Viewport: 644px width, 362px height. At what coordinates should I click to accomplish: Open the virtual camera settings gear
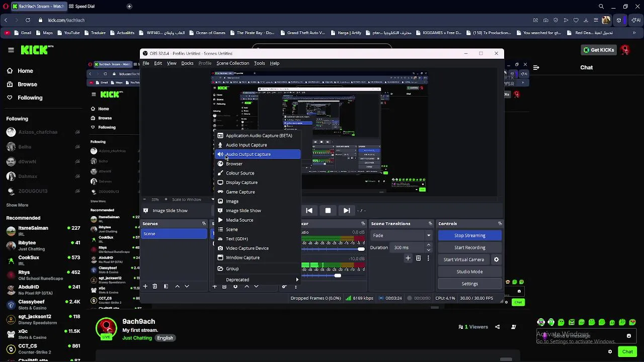pos(496,259)
